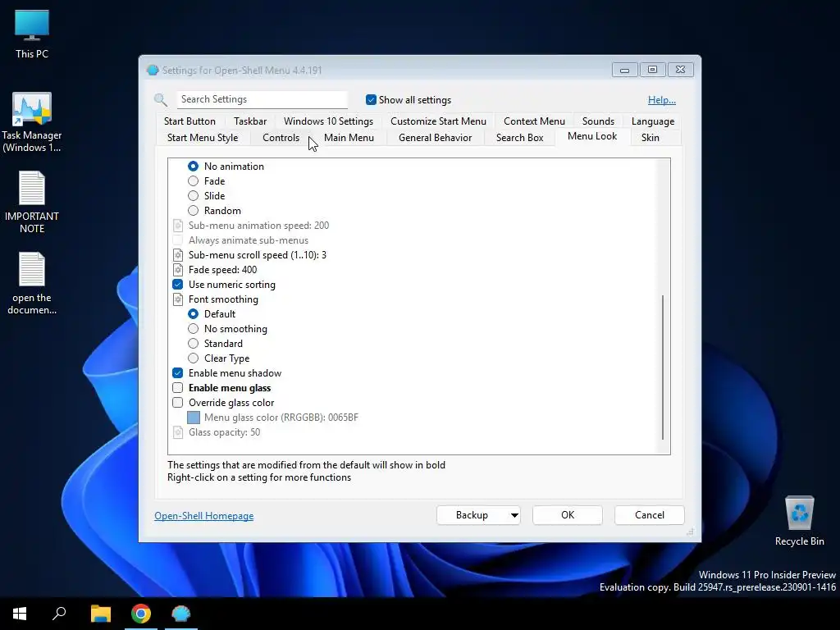The image size is (840, 630).
Task: Open File Explorer from taskbar
Action: pyautogui.click(x=100, y=614)
